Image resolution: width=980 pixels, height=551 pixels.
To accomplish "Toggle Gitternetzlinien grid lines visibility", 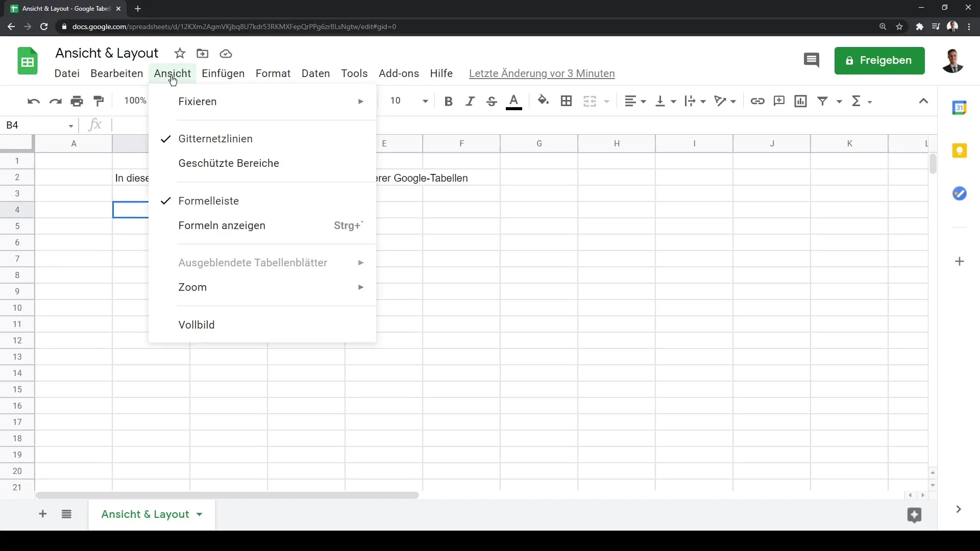I will [215, 139].
